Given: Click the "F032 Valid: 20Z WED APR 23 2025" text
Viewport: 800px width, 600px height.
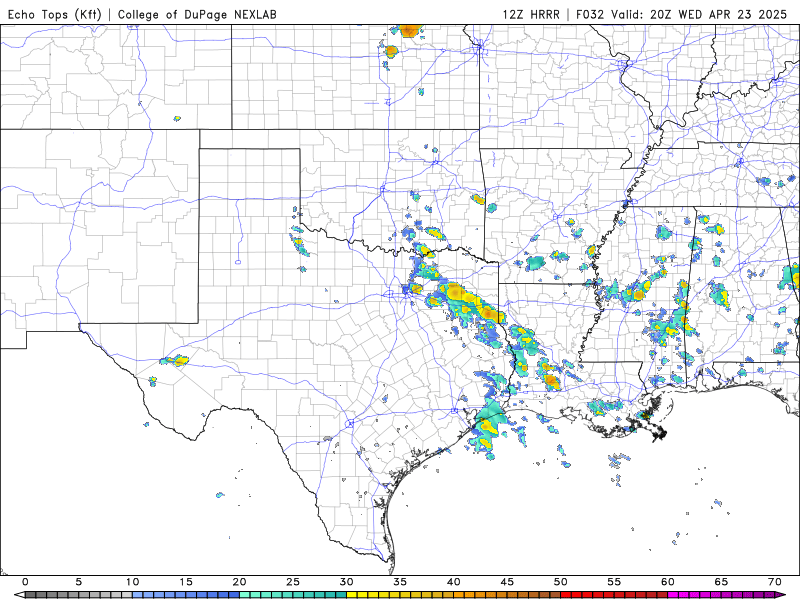Looking at the screenshot, I should pos(682,14).
